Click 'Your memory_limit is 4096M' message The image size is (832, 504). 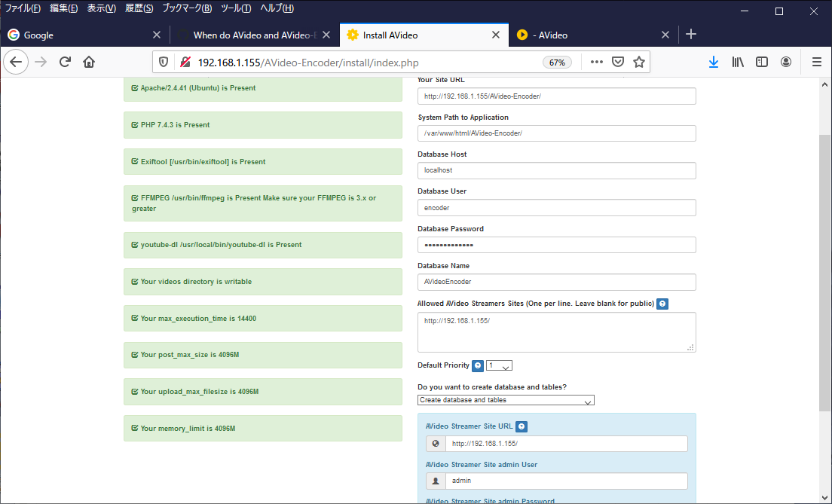[263, 428]
